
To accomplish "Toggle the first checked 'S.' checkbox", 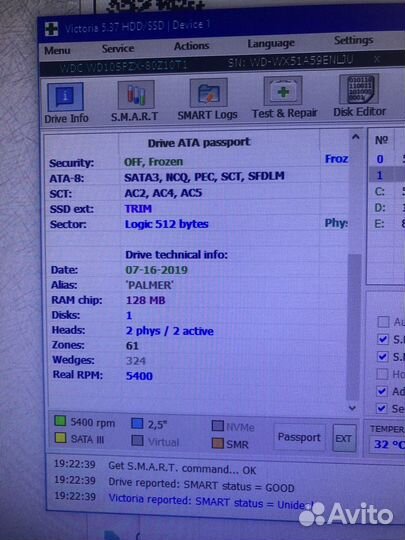I will (383, 339).
